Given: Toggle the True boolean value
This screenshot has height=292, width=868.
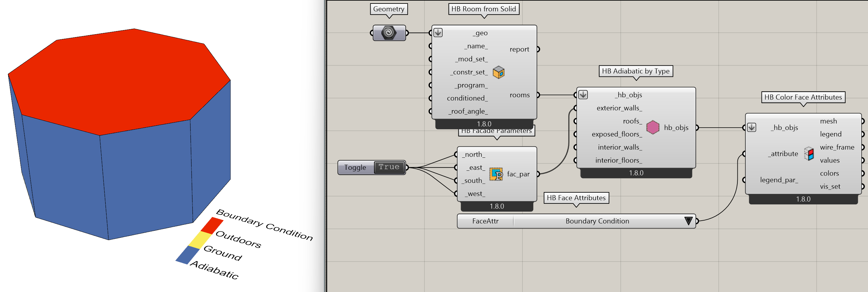Looking at the screenshot, I should (389, 167).
